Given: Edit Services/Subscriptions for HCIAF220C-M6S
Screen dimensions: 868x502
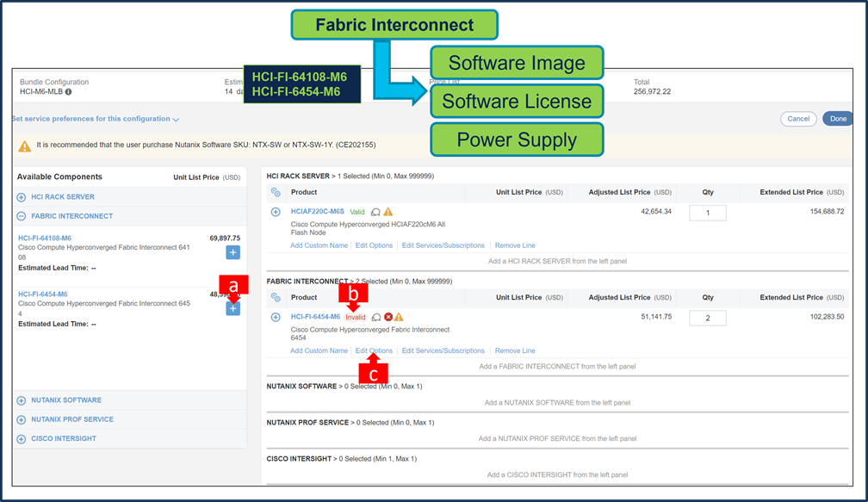Looking at the screenshot, I should (x=443, y=245).
